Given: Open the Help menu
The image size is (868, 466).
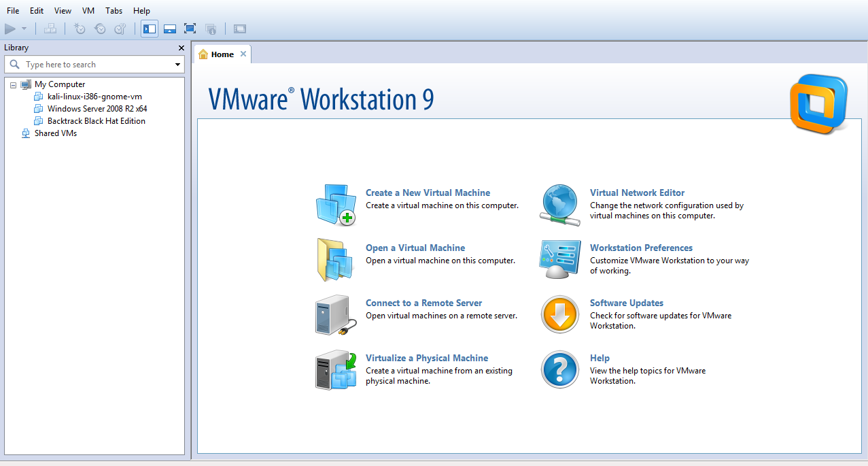Looking at the screenshot, I should 142,11.
